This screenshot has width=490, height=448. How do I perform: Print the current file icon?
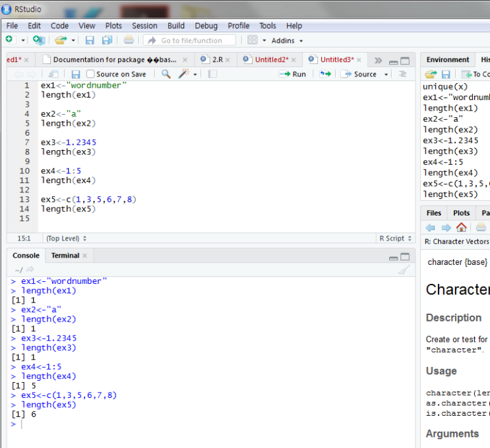point(129,40)
